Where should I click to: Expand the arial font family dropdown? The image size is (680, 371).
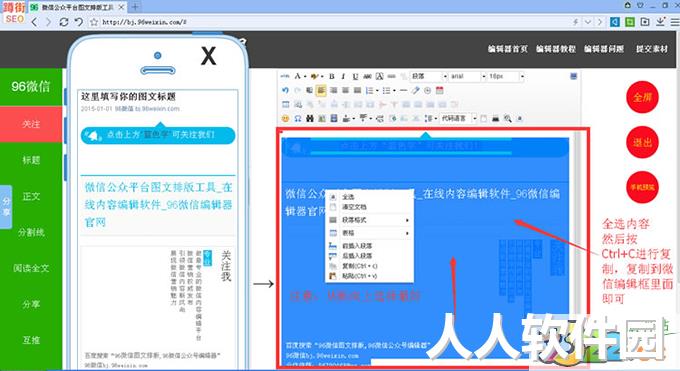pyautogui.click(x=468, y=76)
